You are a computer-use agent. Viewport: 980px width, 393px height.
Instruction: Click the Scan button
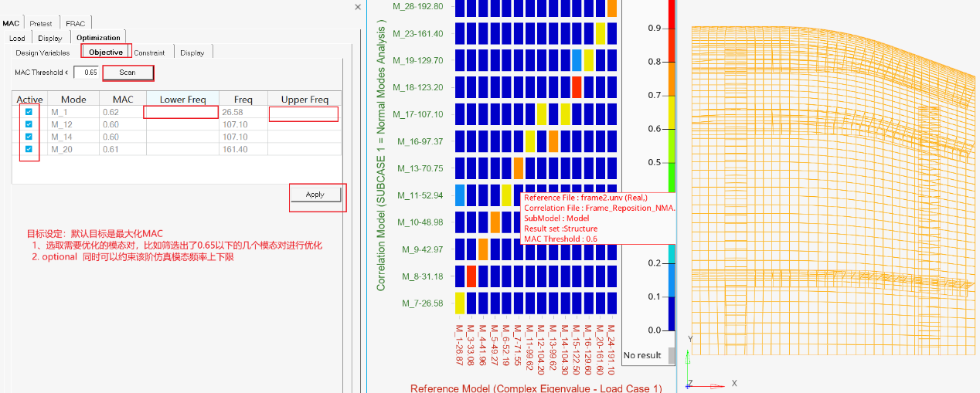(128, 73)
